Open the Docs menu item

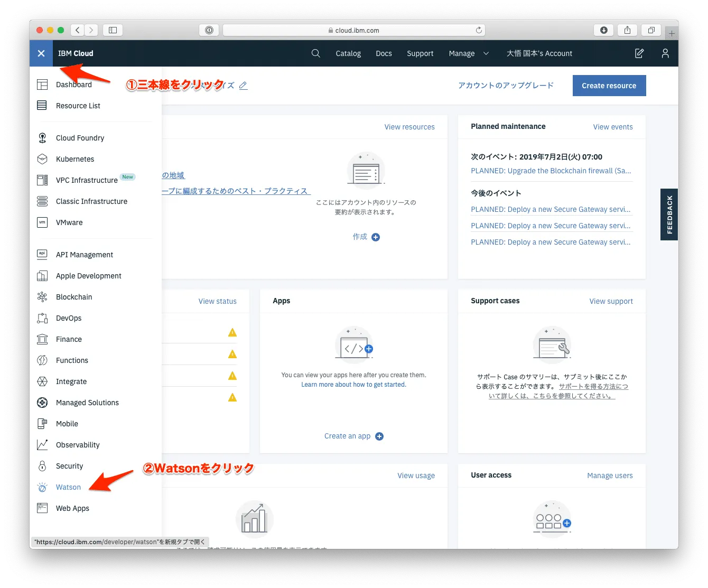[x=384, y=53]
